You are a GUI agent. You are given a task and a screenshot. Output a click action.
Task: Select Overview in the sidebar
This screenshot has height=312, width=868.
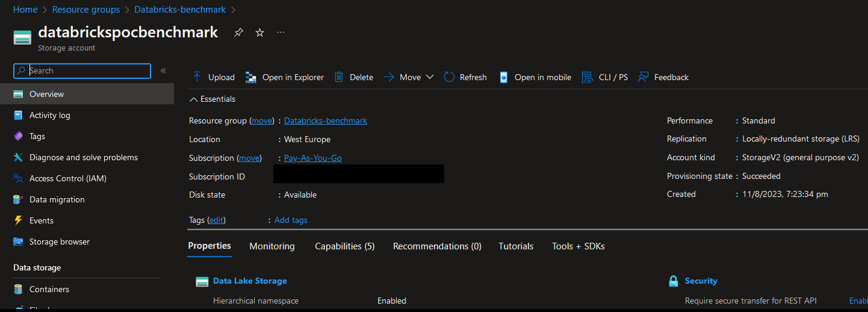coord(87,94)
